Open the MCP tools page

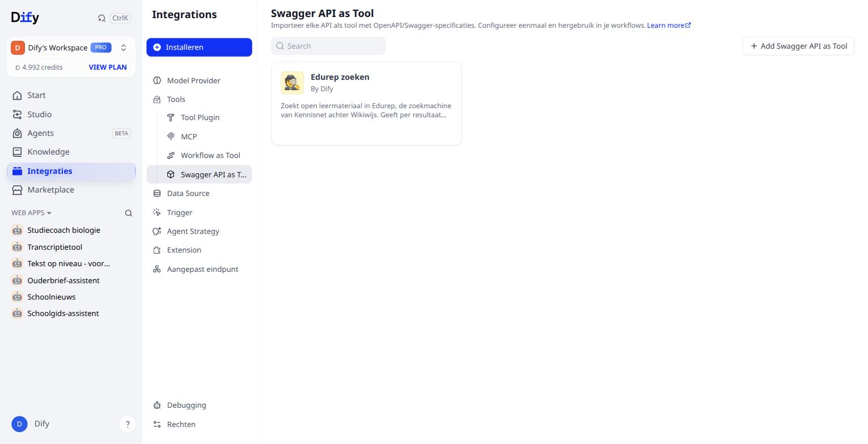tap(199, 136)
